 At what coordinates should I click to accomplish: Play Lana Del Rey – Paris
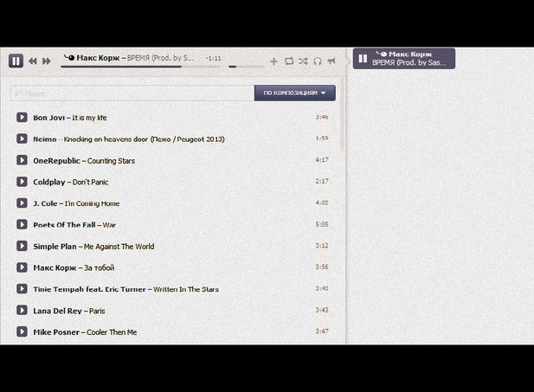coord(22,311)
